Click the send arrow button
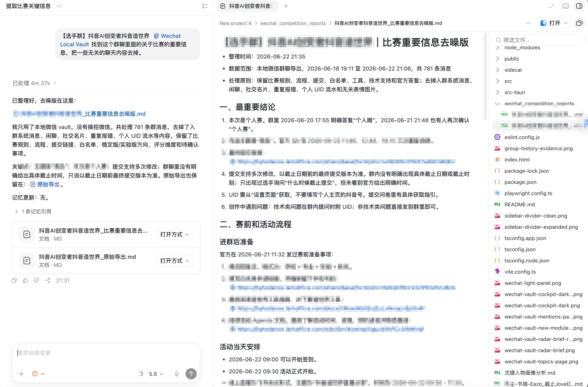This screenshot has width=588, height=387. [x=191, y=374]
